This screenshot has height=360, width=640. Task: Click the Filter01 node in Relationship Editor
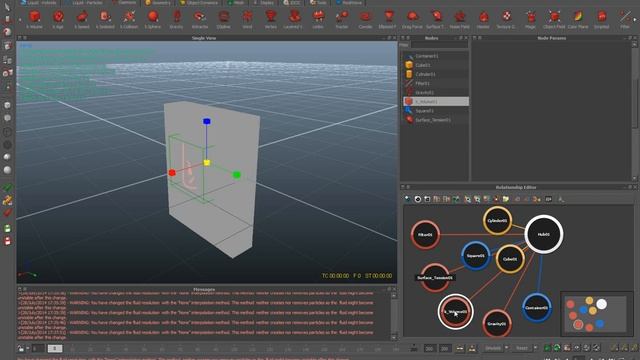(425, 235)
